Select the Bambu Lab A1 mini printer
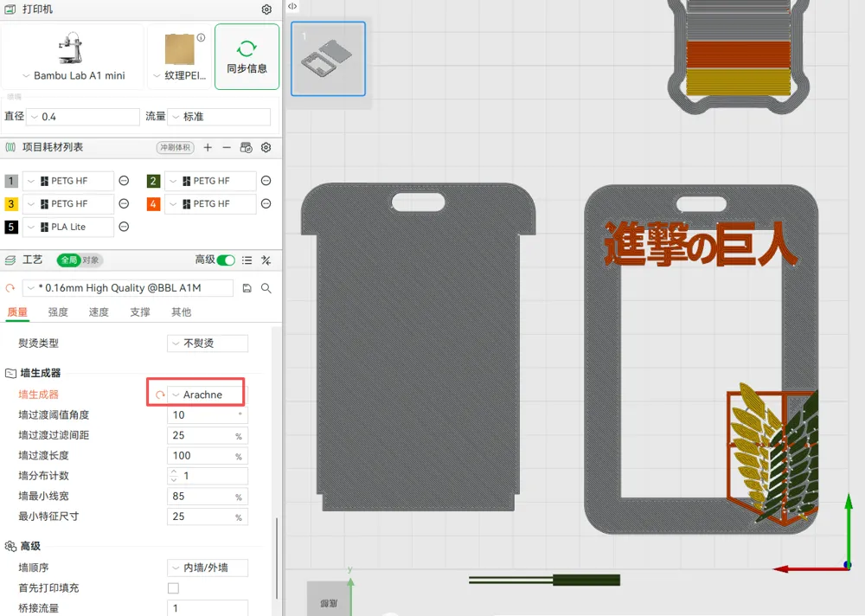This screenshot has height=616, width=865. [73, 55]
